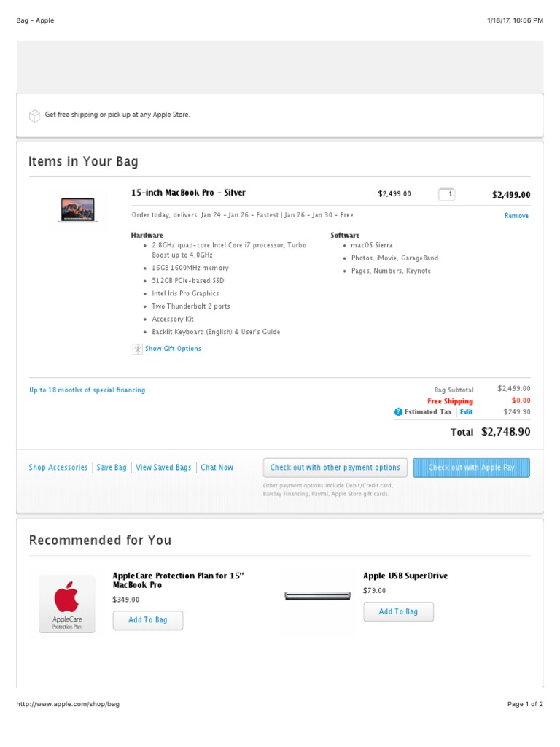Click the plus icon beside Show Gift Options
Image resolution: width=560 pixels, height=747 pixels.
137,349
